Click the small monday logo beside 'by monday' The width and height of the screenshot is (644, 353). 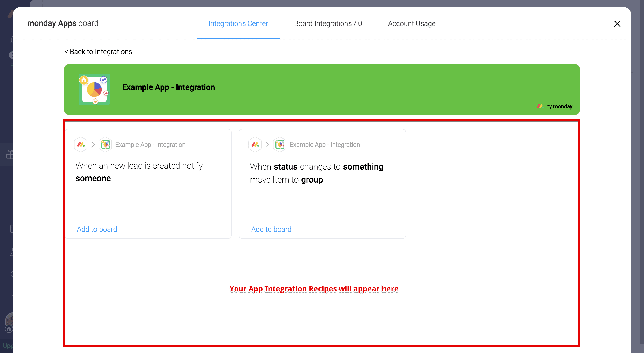tap(540, 106)
